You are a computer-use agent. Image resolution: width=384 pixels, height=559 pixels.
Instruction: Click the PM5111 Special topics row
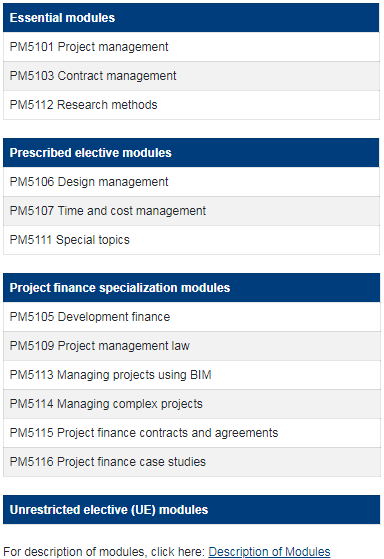[191, 240]
